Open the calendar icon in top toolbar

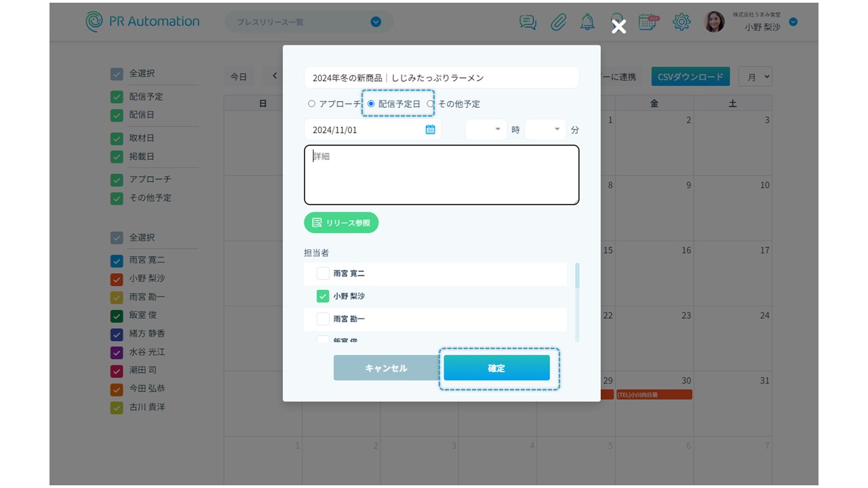pos(648,22)
